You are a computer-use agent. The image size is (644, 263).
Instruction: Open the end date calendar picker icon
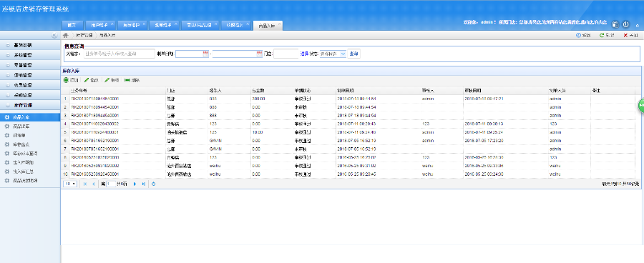coord(259,54)
